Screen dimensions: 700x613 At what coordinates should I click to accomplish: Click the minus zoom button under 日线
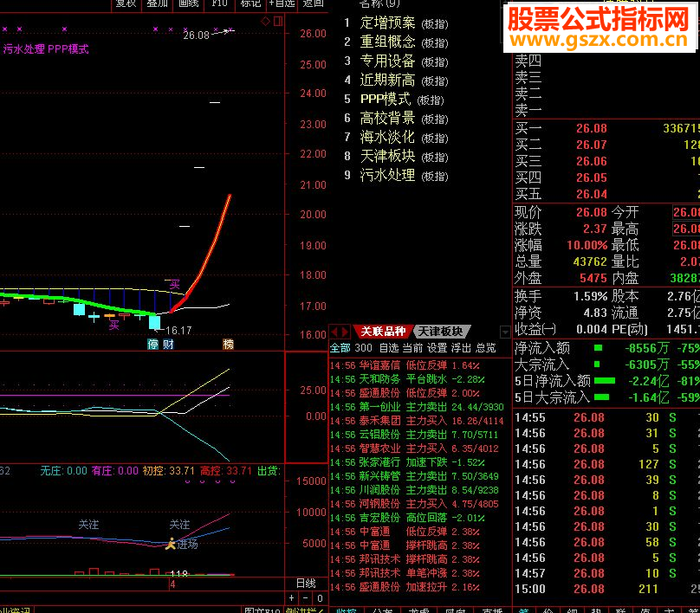306,597
